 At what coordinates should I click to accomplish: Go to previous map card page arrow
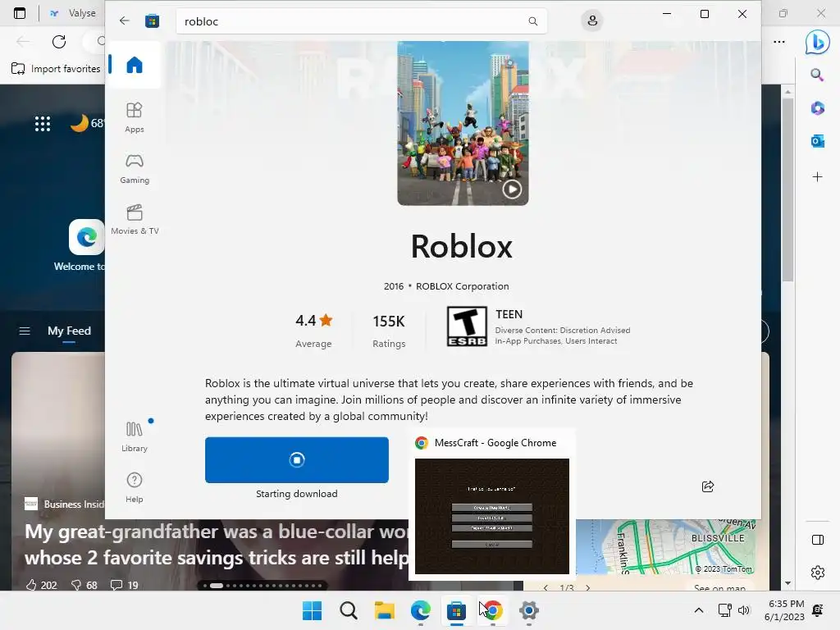click(x=546, y=587)
